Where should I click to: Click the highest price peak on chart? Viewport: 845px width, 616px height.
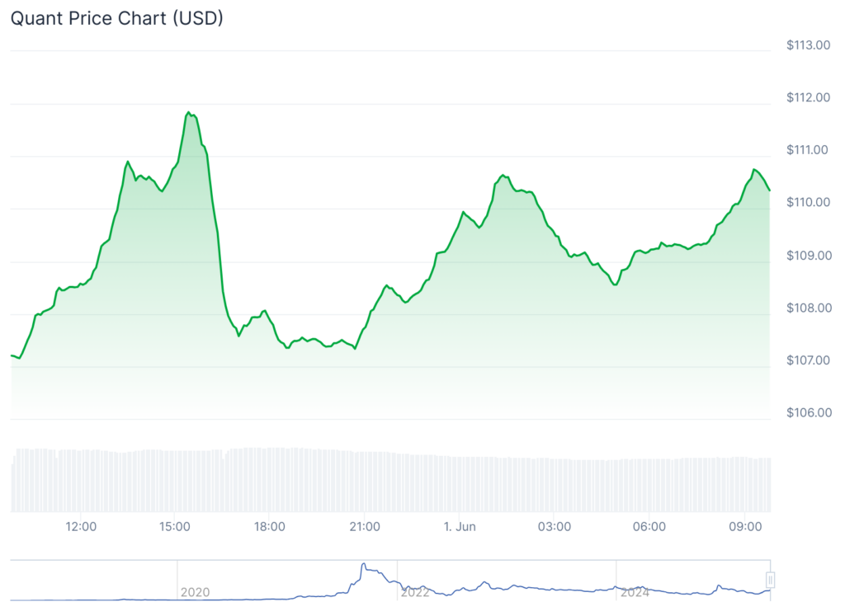[x=189, y=112]
